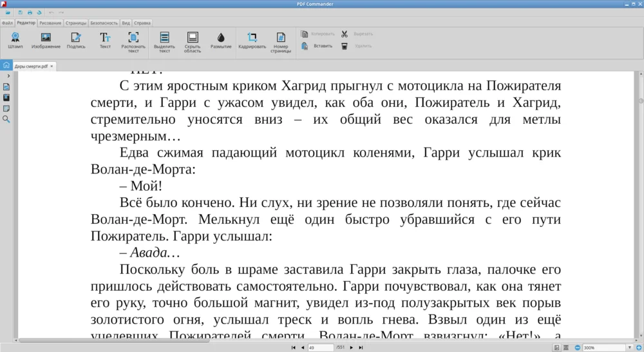644x352 pixels.
Task: Show bookmarks panel from left sidebar
Action: tap(6, 97)
